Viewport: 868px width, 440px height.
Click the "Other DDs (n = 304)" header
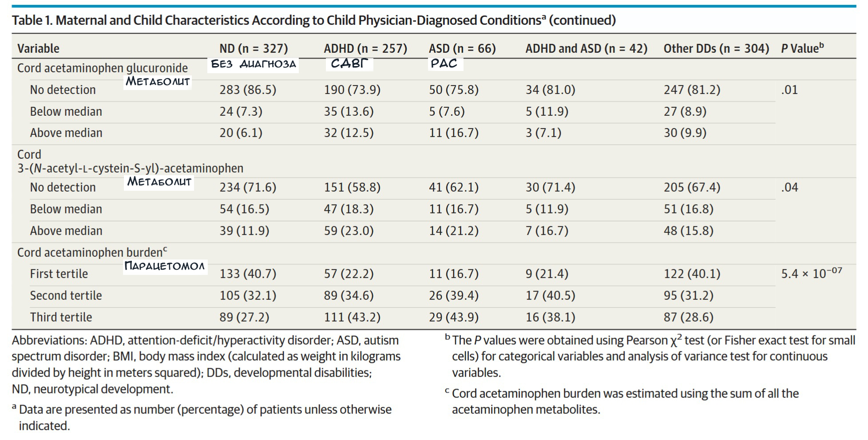(x=716, y=48)
